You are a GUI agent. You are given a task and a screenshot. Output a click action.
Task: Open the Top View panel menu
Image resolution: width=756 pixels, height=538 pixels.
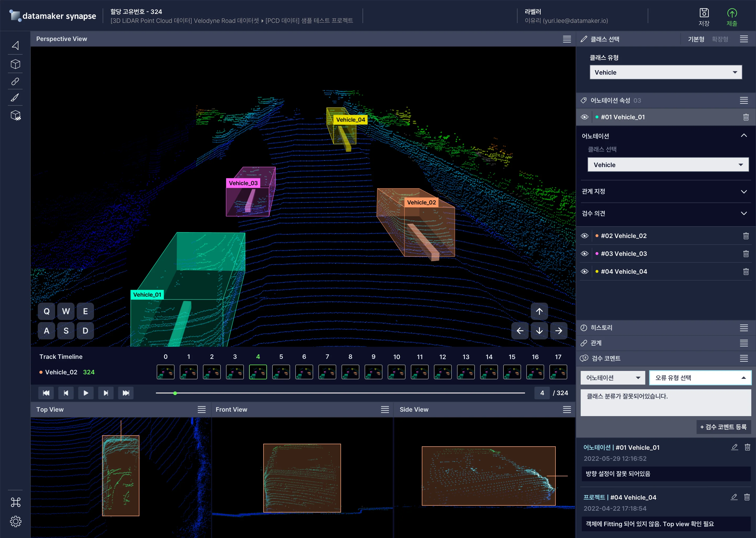click(202, 410)
